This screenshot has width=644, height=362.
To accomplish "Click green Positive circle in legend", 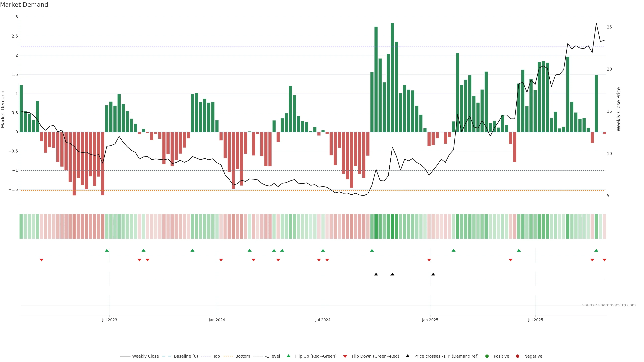I will (487, 356).
